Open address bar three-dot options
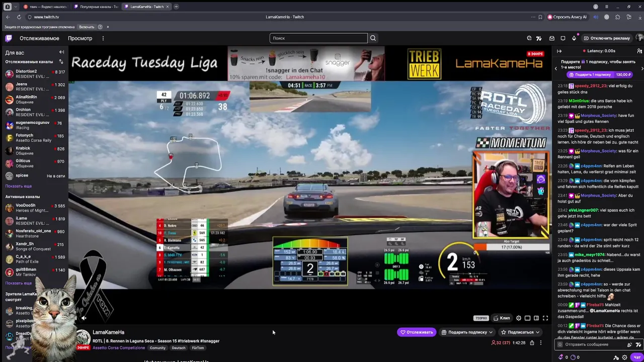 point(532,17)
